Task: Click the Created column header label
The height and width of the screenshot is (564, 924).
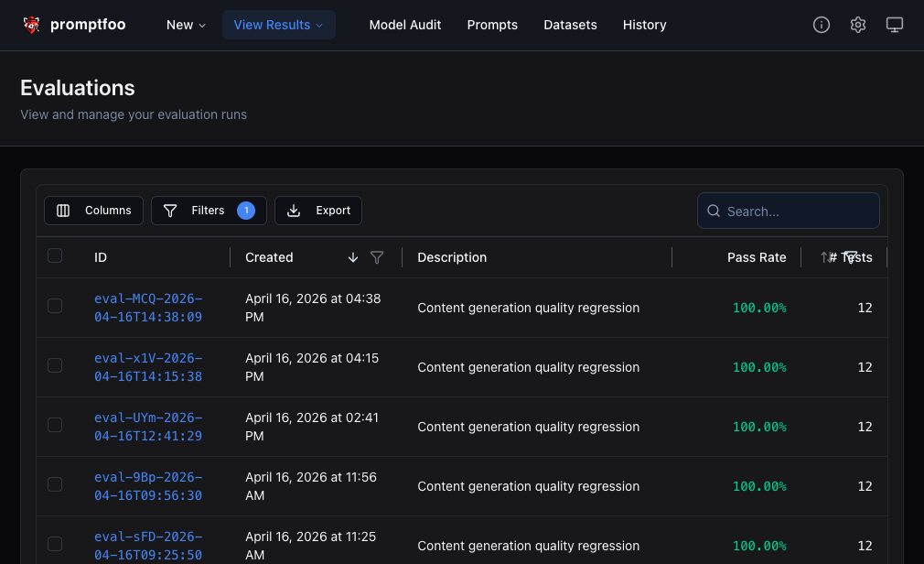Action: pyautogui.click(x=269, y=257)
